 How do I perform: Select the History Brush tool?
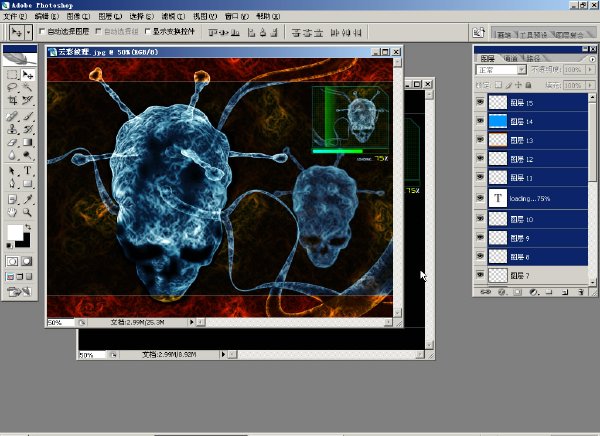click(27, 129)
